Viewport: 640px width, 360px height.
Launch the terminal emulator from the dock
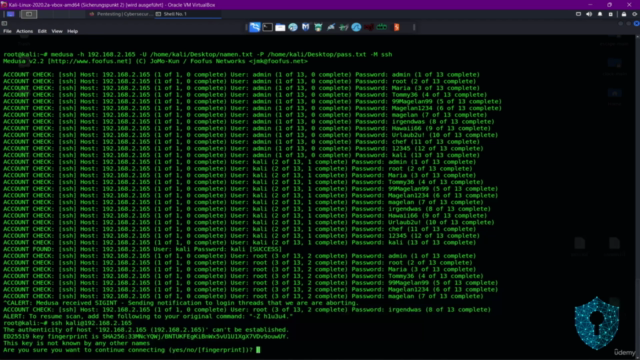click(268, 27)
